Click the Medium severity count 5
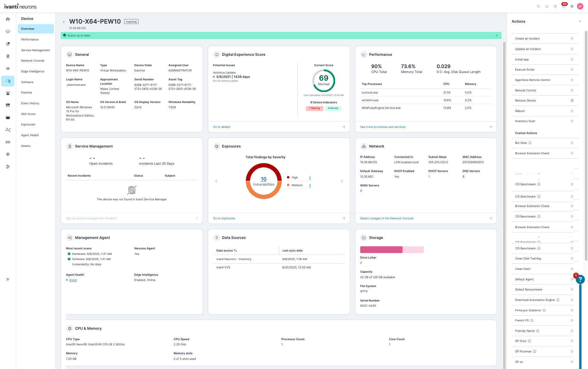Image resolution: width=588 pixels, height=369 pixels. coord(310,185)
